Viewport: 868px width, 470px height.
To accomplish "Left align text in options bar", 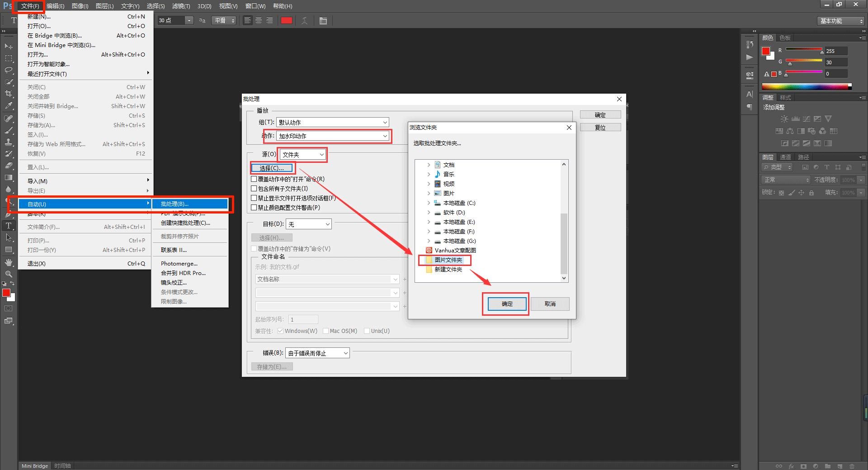I will [x=247, y=20].
